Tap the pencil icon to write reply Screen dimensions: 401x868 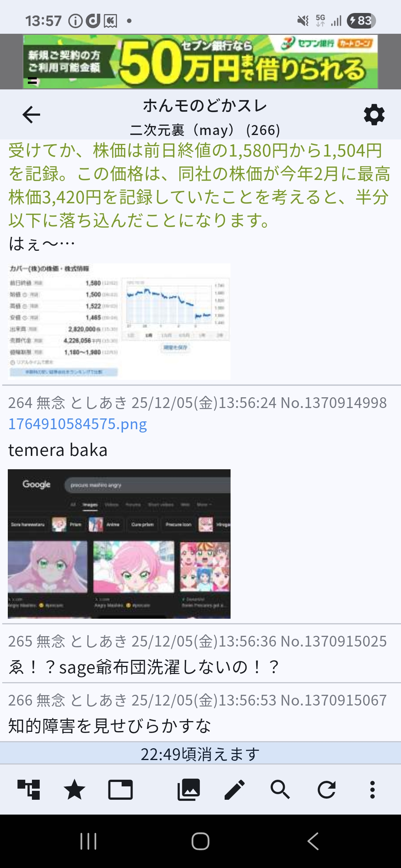point(235,789)
